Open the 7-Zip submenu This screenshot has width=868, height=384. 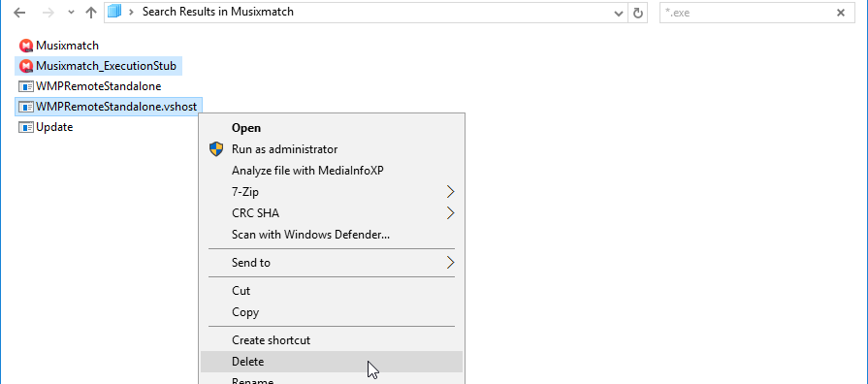332,192
